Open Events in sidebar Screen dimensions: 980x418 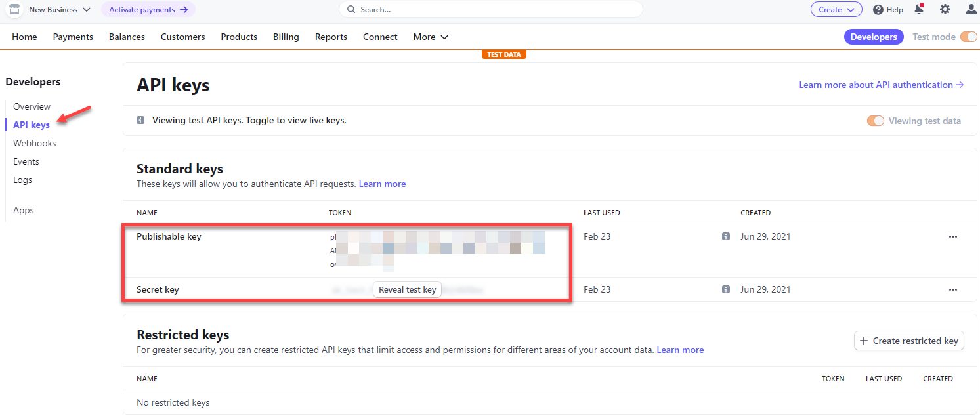26,161
